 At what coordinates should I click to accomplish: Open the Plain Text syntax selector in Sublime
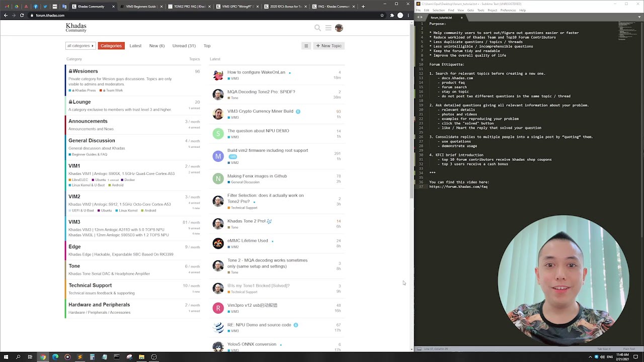629,348
